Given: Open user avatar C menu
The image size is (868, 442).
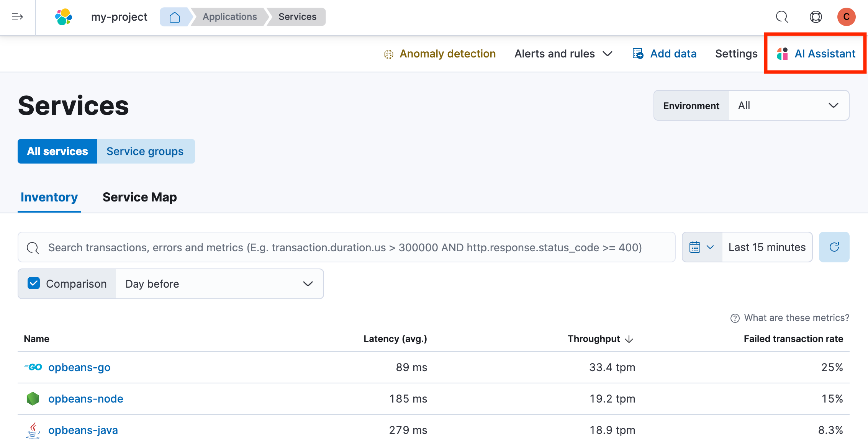Looking at the screenshot, I should [846, 17].
